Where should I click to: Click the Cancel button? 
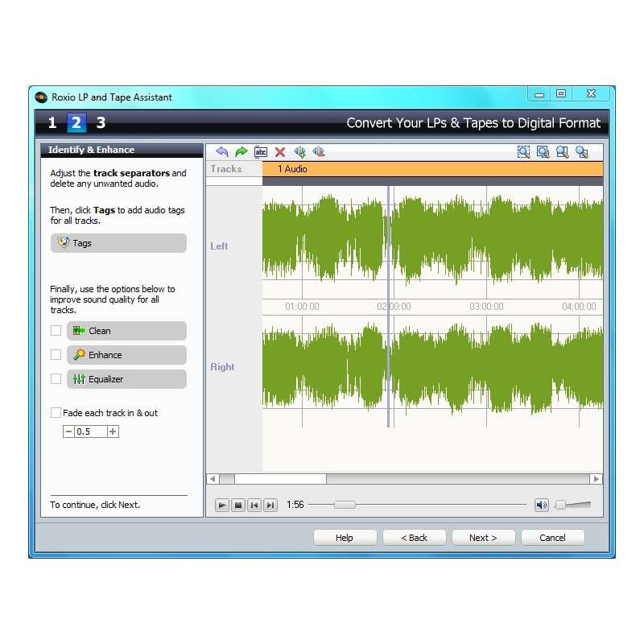pyautogui.click(x=552, y=538)
